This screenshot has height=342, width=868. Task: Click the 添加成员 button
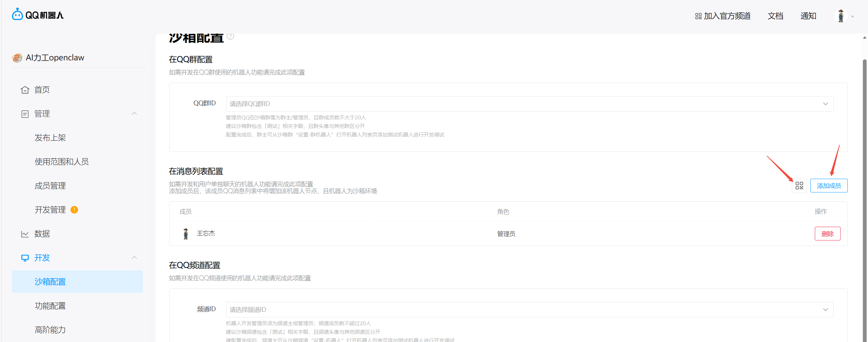click(829, 185)
